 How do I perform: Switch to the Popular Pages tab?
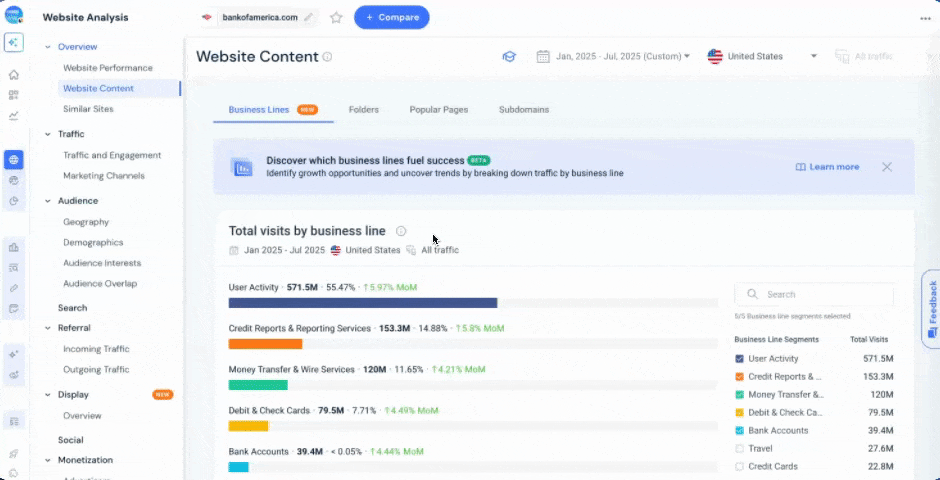pyautogui.click(x=439, y=109)
